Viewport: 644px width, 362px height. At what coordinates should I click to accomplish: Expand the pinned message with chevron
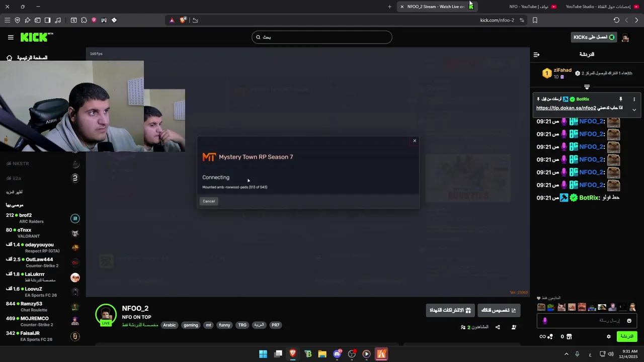pyautogui.click(x=634, y=110)
